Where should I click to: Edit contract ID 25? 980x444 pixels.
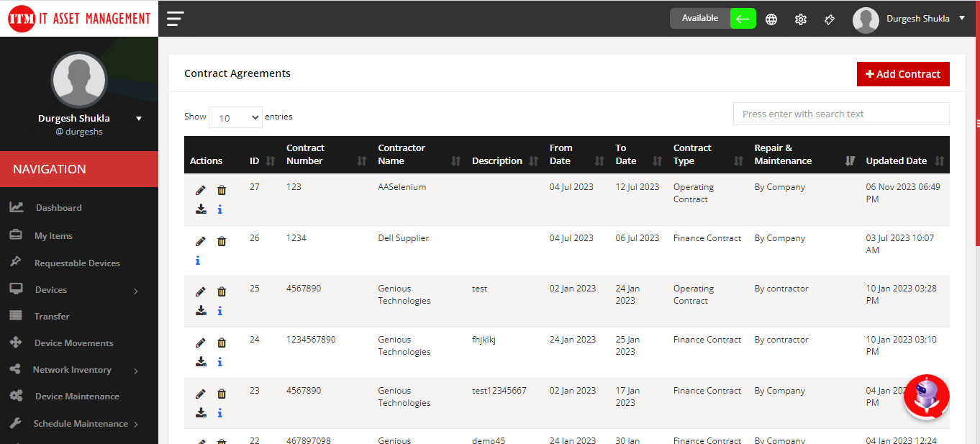pos(201,291)
